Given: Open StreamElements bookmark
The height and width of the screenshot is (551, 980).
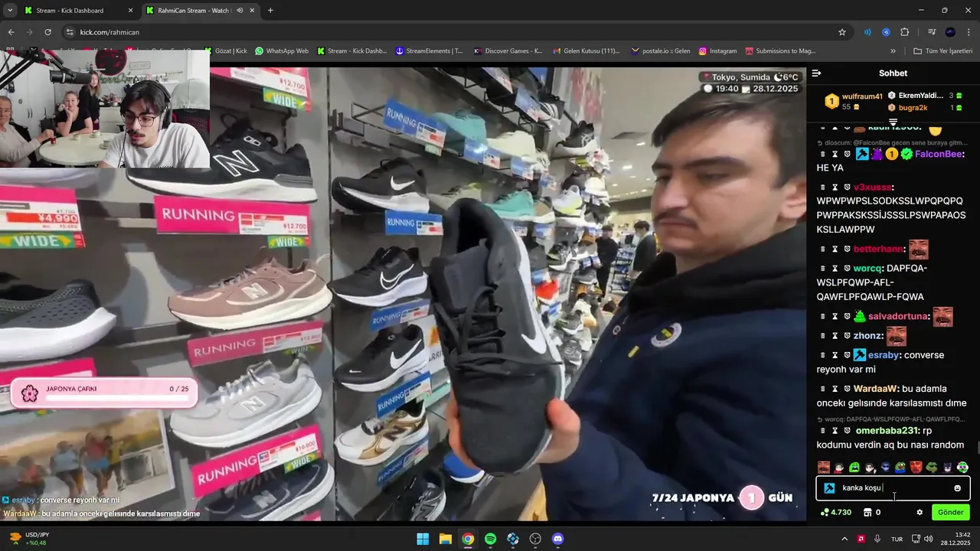Looking at the screenshot, I should (430, 51).
